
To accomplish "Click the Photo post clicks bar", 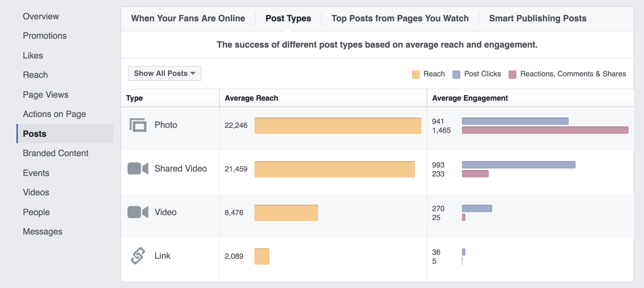I will [x=515, y=121].
